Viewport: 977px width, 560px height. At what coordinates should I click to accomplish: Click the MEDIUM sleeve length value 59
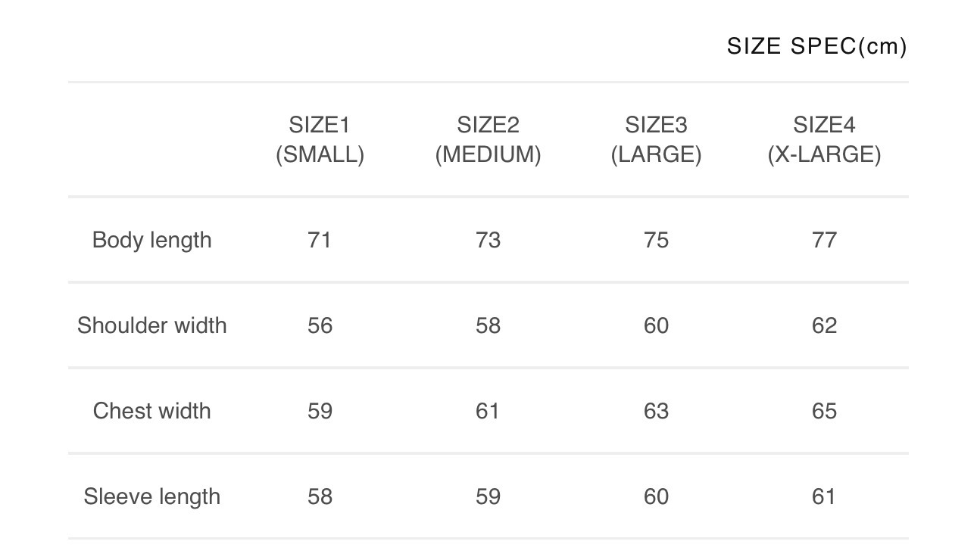coord(488,496)
